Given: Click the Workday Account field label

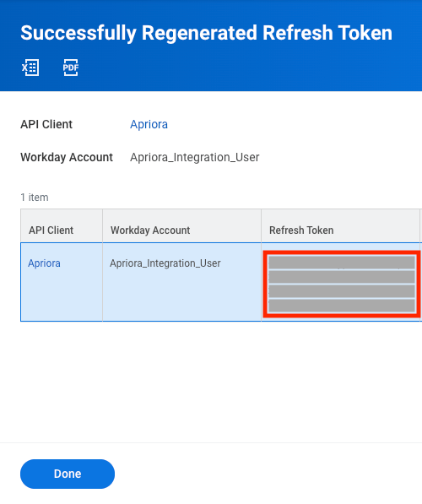Looking at the screenshot, I should pos(67,158).
